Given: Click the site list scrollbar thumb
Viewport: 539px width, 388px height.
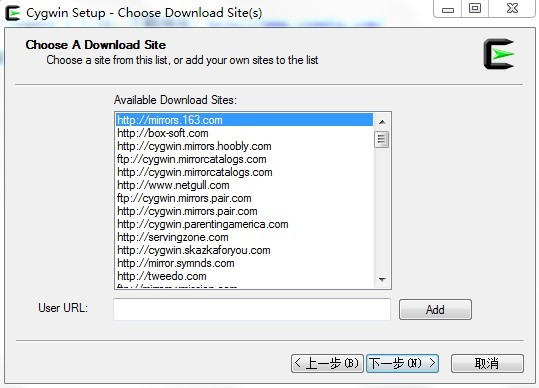Looking at the screenshot, I should 382,139.
